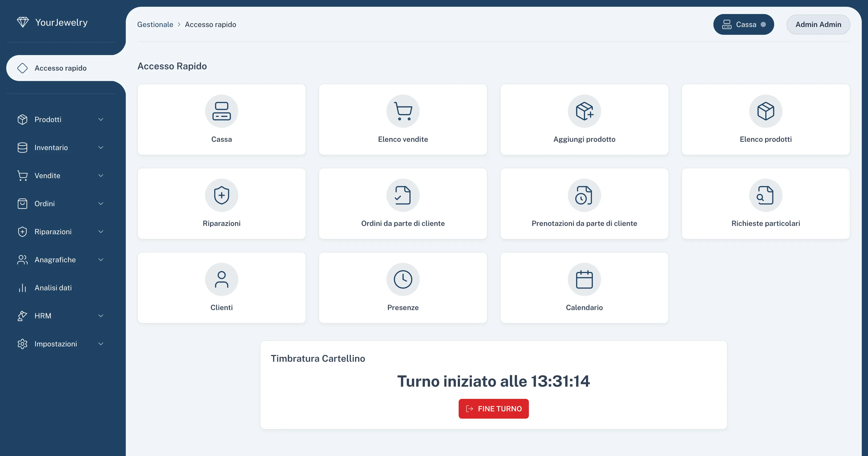Expand the Inventario section

61,147
